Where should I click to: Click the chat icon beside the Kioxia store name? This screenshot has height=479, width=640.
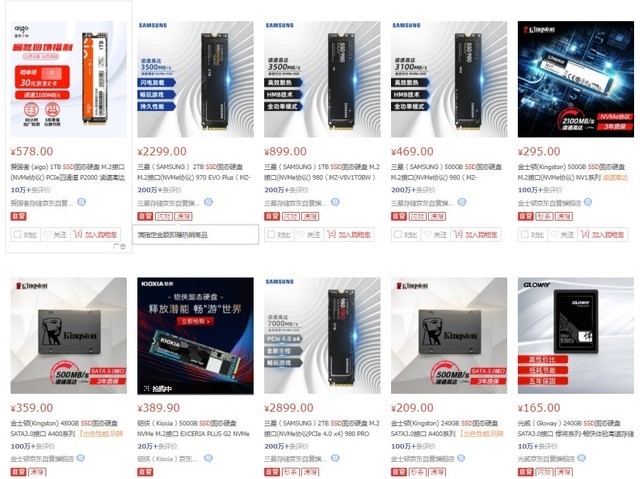click(209, 458)
